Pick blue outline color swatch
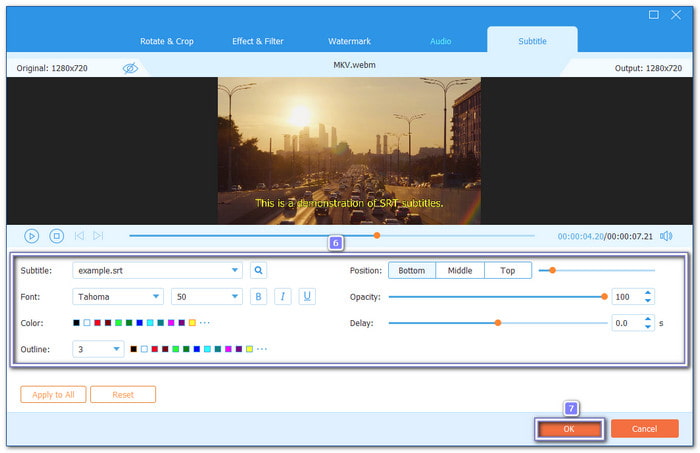The image size is (700, 453). (196, 349)
